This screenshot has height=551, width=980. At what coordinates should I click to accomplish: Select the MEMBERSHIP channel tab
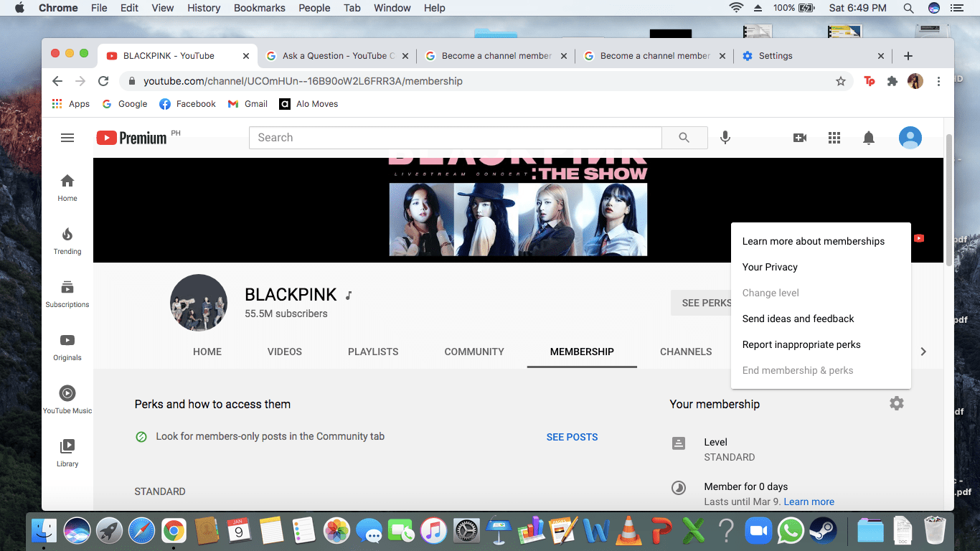coord(582,352)
